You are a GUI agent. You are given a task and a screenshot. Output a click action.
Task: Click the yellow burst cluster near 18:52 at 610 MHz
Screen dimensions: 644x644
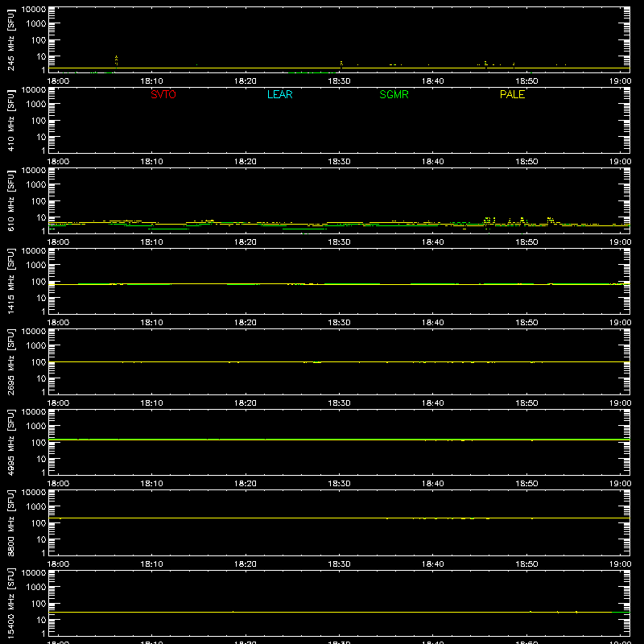(x=551, y=220)
